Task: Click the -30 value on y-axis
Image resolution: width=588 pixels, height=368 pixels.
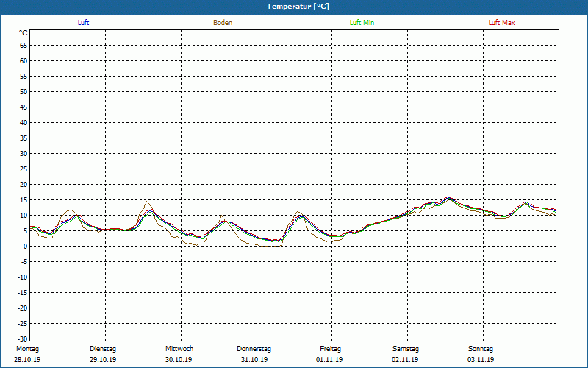Action: point(23,339)
